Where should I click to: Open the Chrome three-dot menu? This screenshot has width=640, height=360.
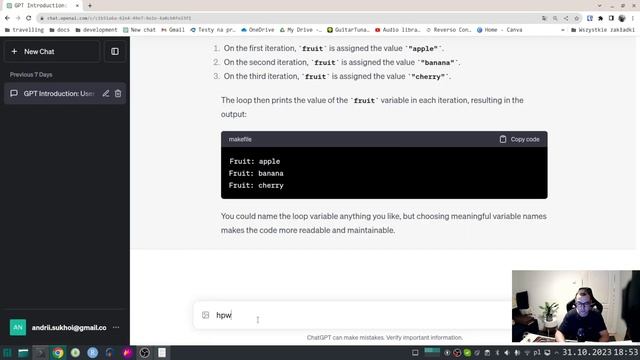[x=633, y=18]
